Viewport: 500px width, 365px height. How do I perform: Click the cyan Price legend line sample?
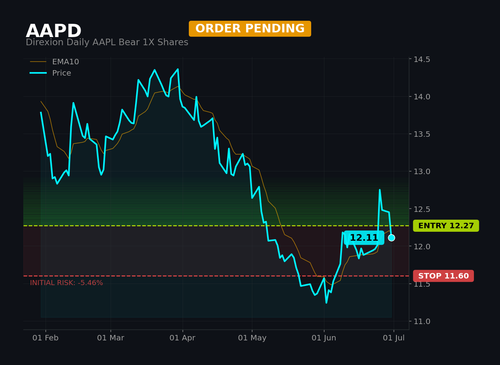pos(38,73)
